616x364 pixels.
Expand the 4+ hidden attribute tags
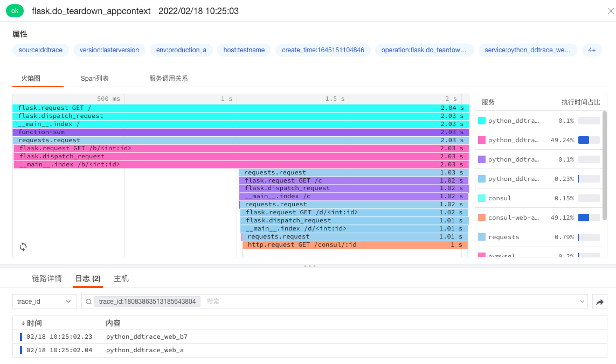(592, 50)
